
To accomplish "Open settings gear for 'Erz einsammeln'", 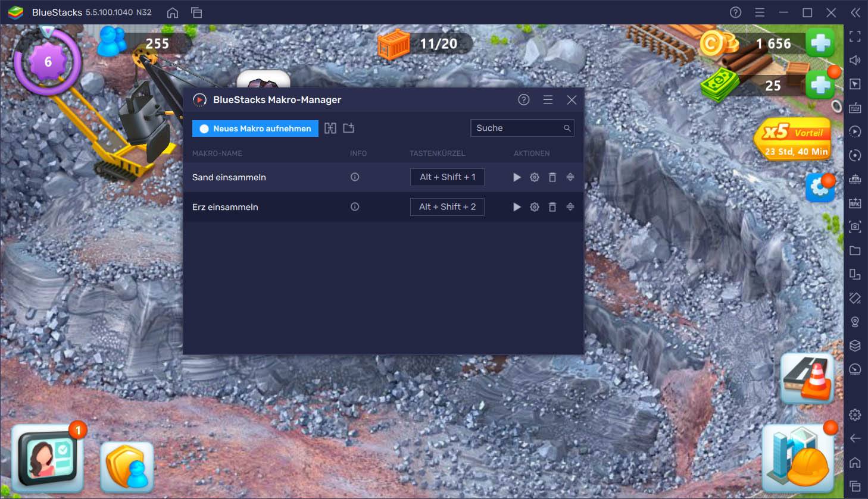I will click(535, 207).
